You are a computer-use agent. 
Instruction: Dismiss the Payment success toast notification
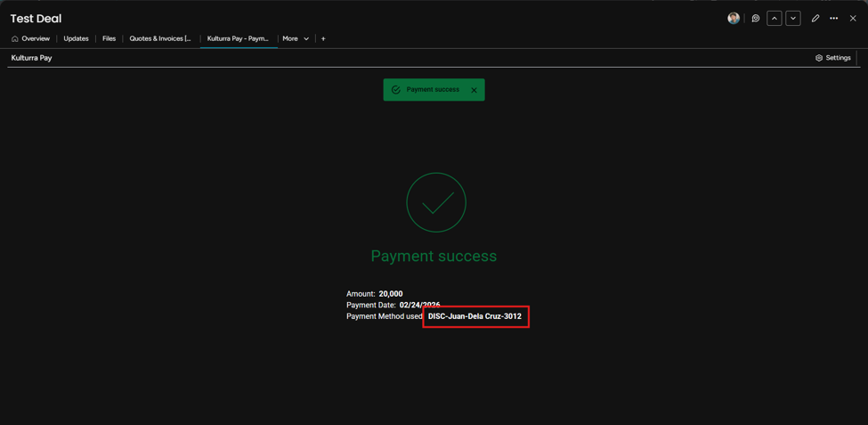(474, 90)
